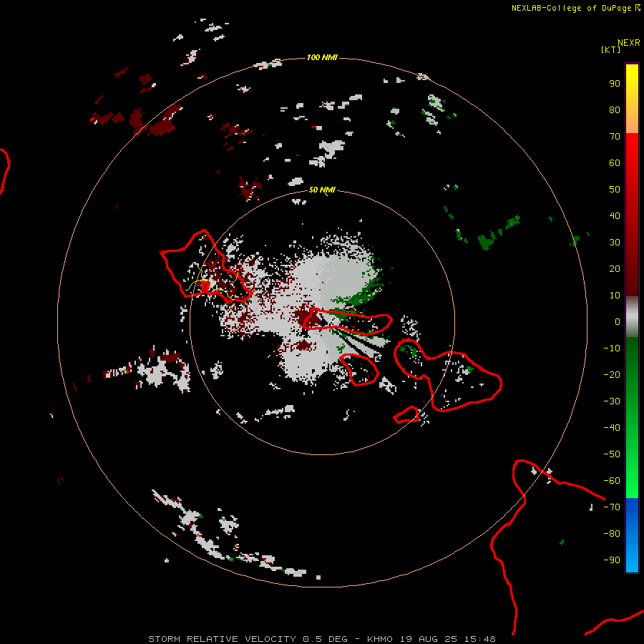Click the -40 value on velocity scale

[612, 428]
